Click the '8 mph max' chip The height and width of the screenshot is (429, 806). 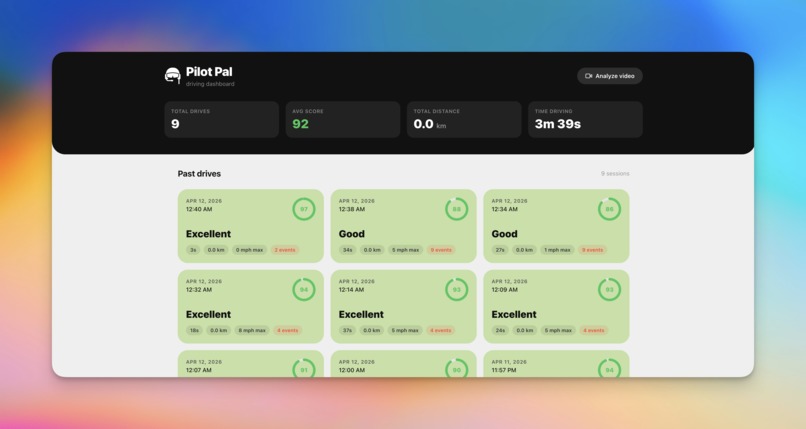pos(252,330)
